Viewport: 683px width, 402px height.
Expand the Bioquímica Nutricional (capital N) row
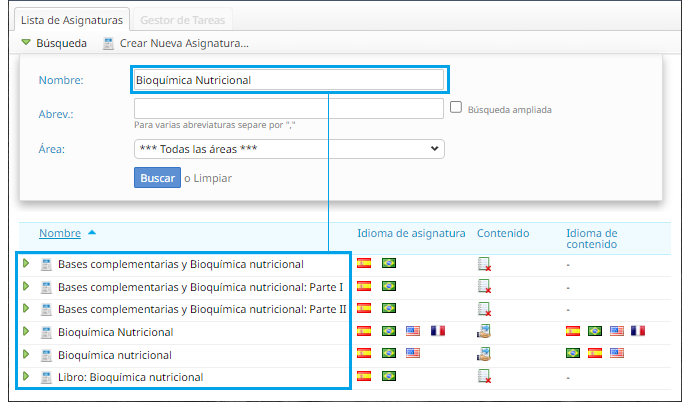(26, 331)
